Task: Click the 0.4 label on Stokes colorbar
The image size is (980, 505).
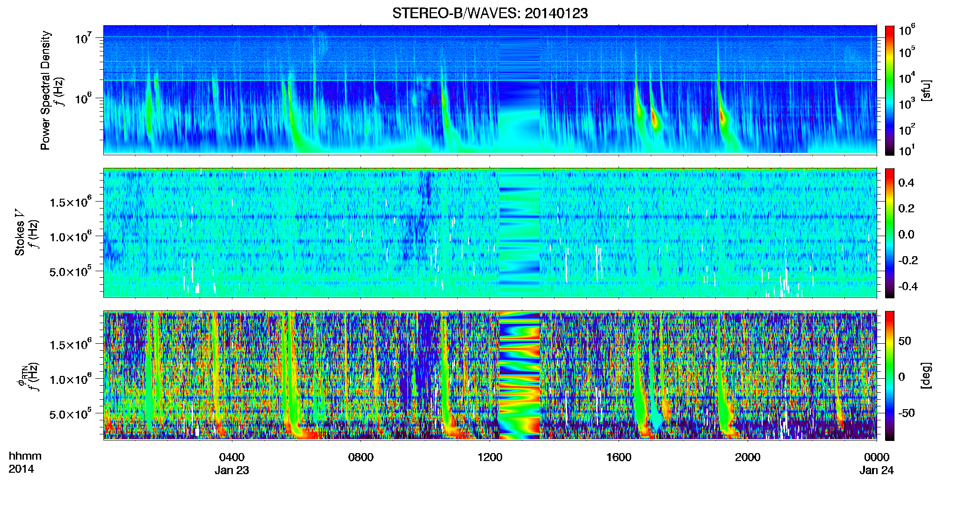Action: (x=907, y=182)
